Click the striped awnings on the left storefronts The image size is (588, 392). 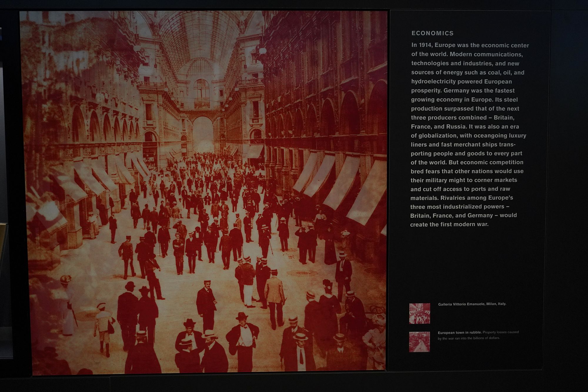[88, 179]
